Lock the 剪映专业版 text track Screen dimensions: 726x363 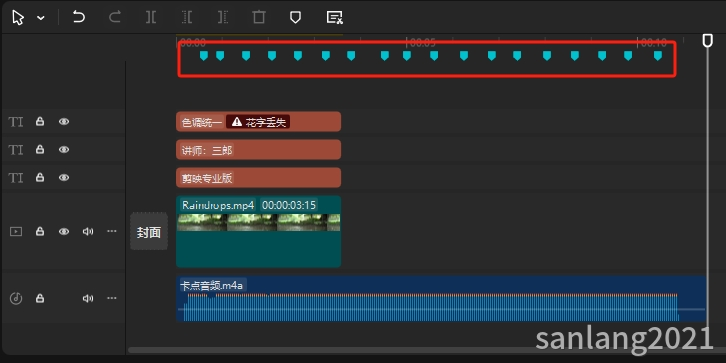40,177
